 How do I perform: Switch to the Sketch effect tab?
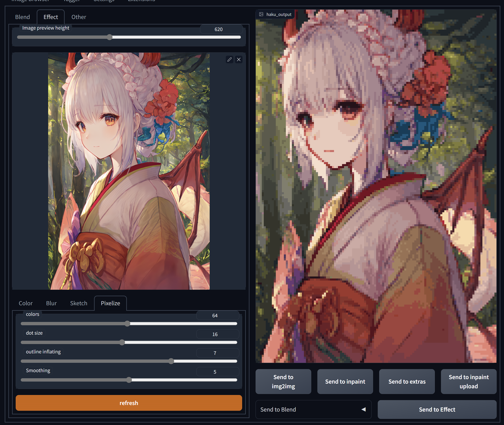[79, 303]
